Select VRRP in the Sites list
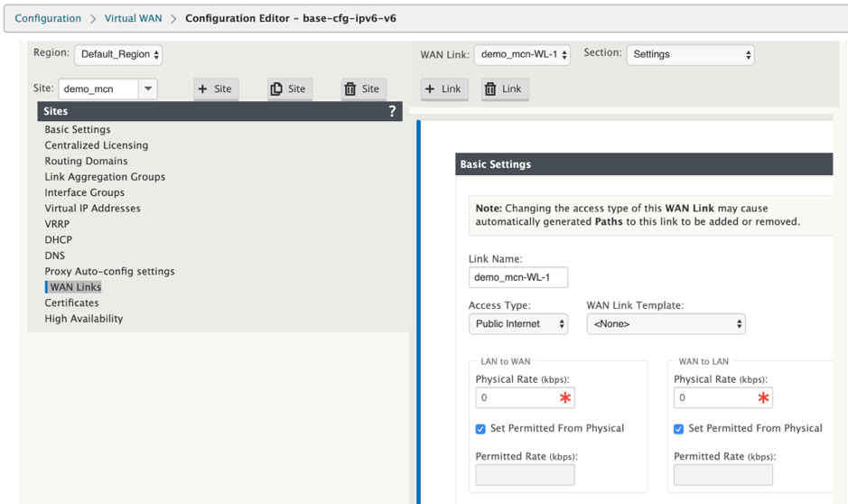Screen dimensions: 848x504 click(x=57, y=224)
